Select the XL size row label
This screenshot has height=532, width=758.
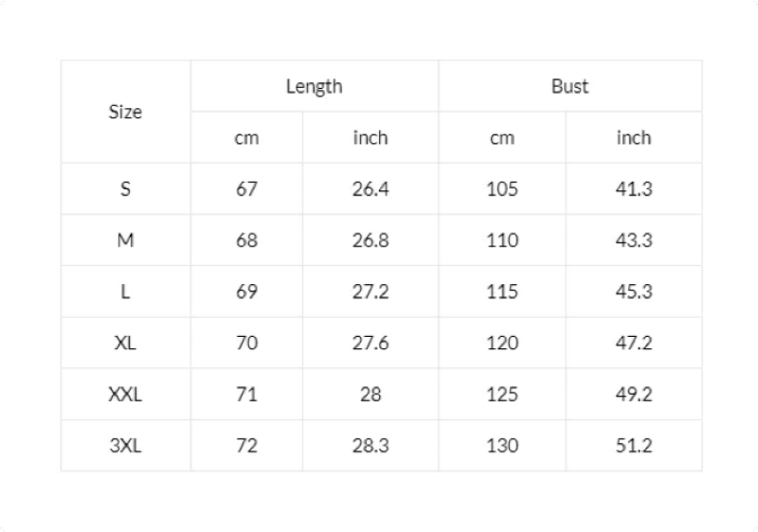point(125,343)
